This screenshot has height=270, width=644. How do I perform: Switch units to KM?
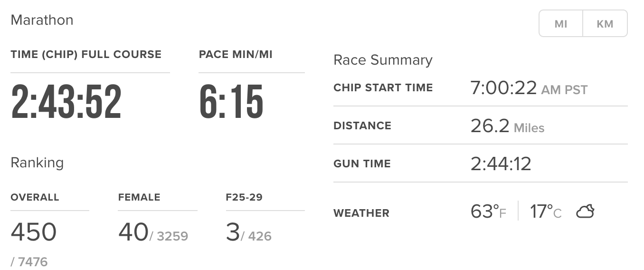coord(605,24)
